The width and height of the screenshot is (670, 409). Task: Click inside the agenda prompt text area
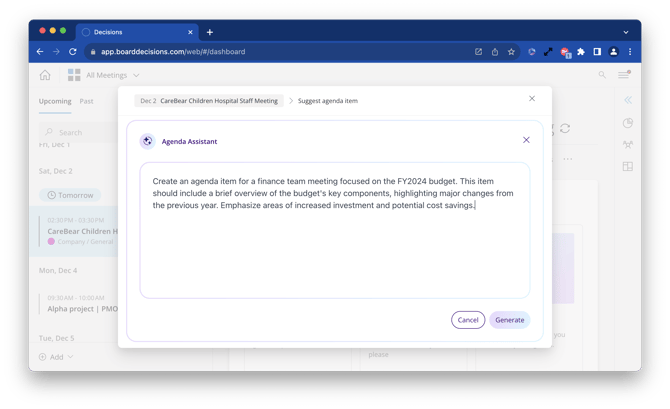(x=335, y=230)
